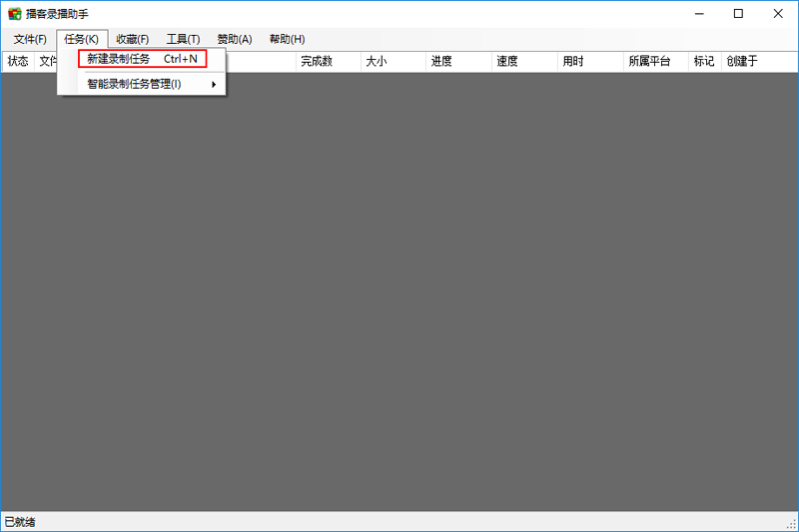799x532 pixels.
Task: Sort by the 用时 column header
Action: click(572, 61)
